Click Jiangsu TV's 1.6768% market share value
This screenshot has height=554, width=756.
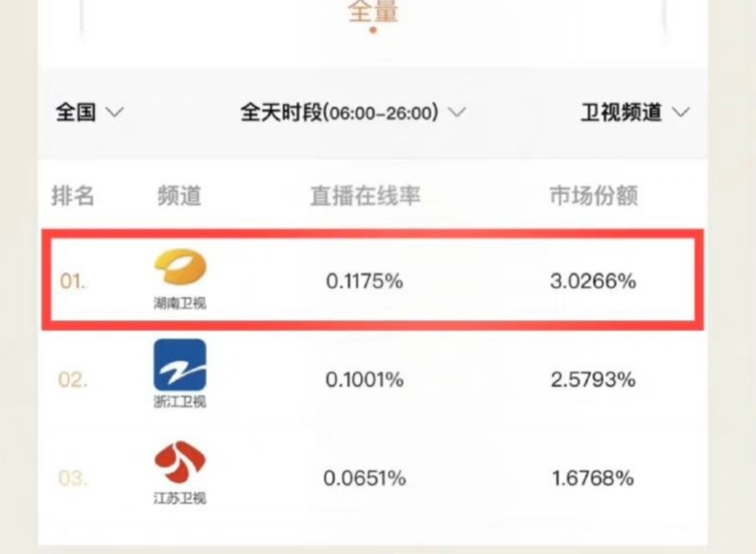point(593,478)
